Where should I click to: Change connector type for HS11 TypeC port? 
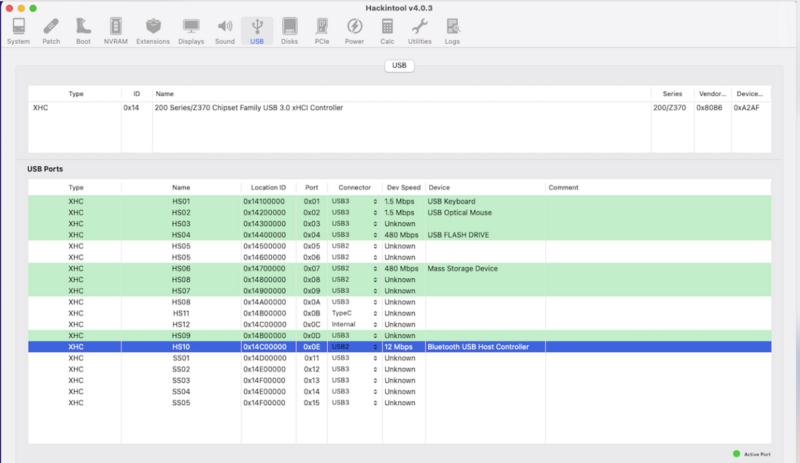tap(354, 314)
